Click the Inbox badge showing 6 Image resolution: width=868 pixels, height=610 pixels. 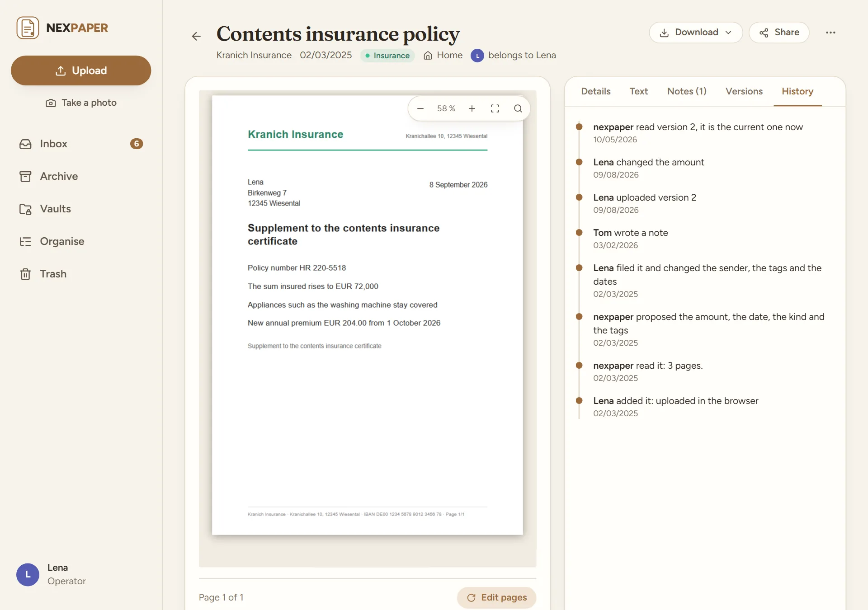click(137, 144)
